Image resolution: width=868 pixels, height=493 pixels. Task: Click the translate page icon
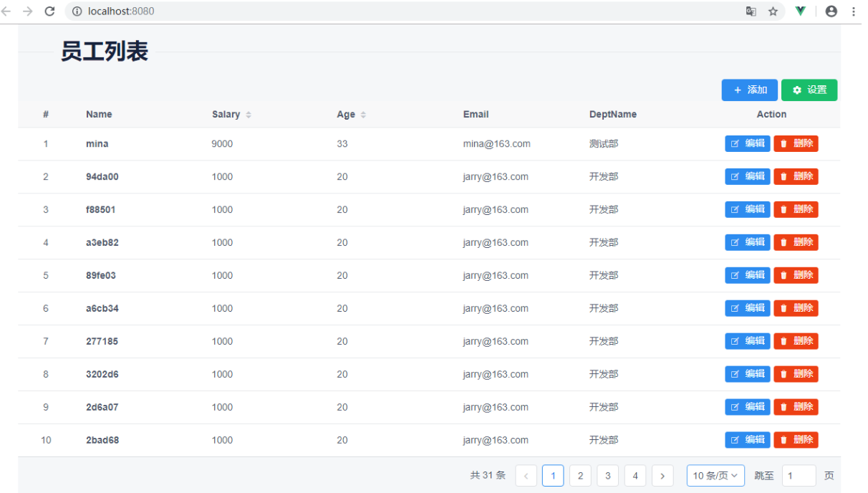coord(751,11)
